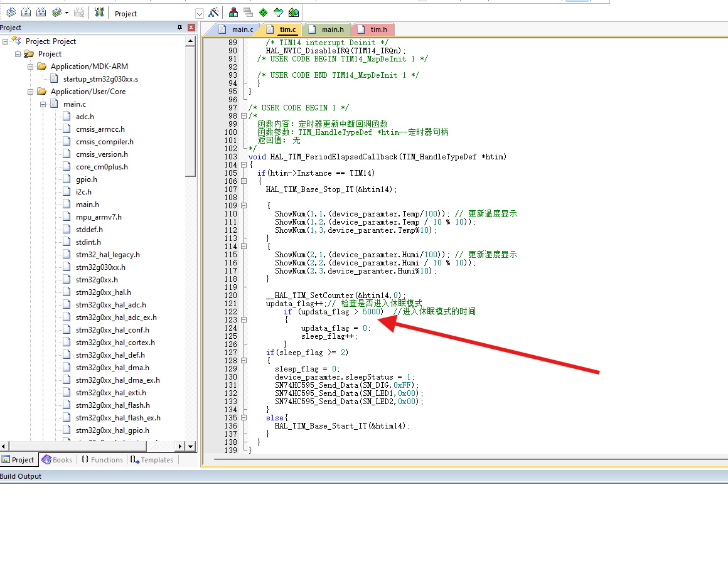Select core_cm0plus.h file
The width and height of the screenshot is (728, 581).
coord(102,167)
